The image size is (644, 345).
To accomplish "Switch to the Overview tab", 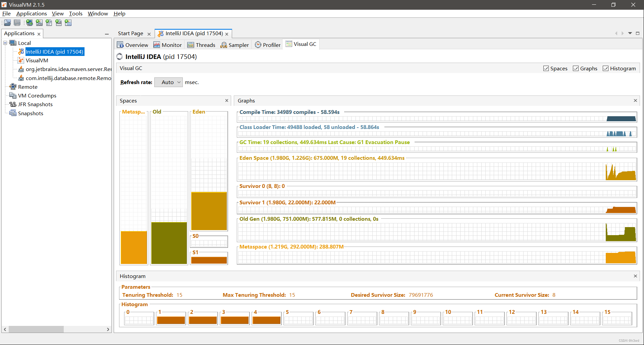I will [x=132, y=45].
